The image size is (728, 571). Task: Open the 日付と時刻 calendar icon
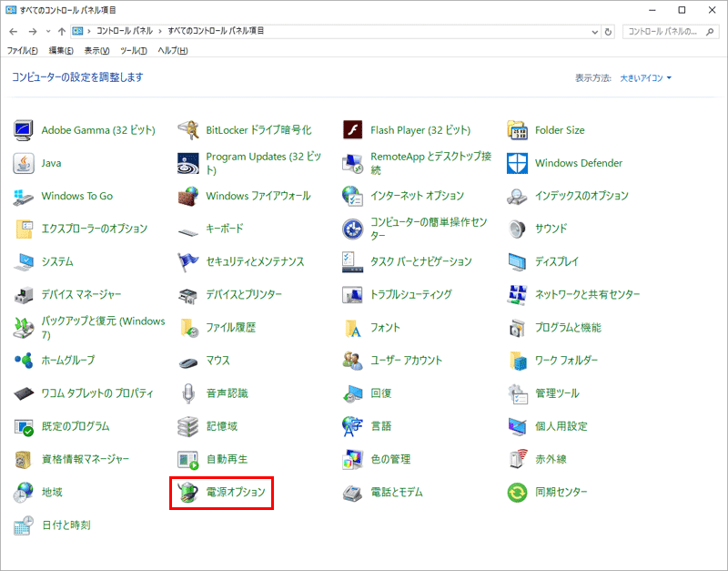(24, 525)
